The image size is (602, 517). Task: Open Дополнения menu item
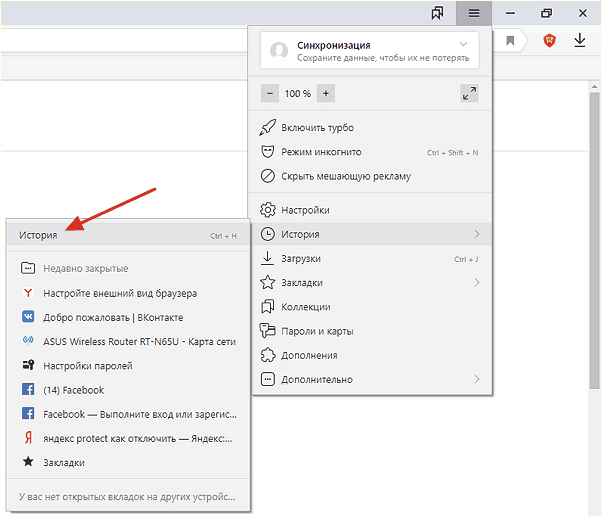pos(370,355)
